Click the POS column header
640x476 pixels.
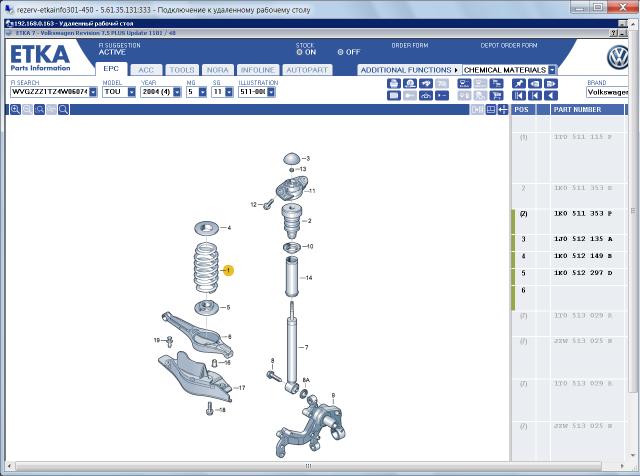522,109
